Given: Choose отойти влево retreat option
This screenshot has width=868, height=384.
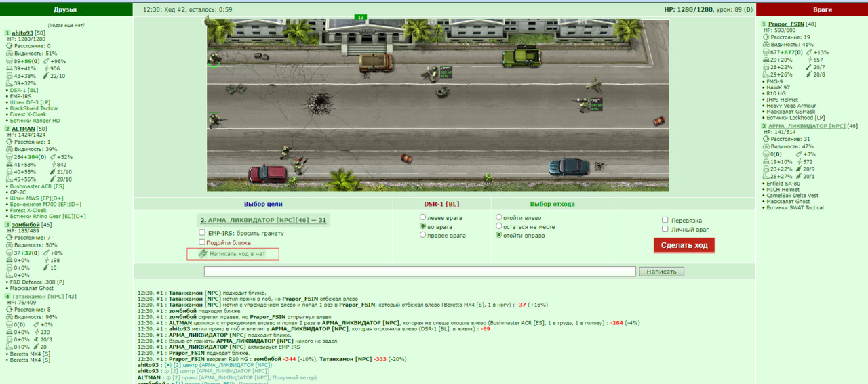Looking at the screenshot, I should coord(499,217).
